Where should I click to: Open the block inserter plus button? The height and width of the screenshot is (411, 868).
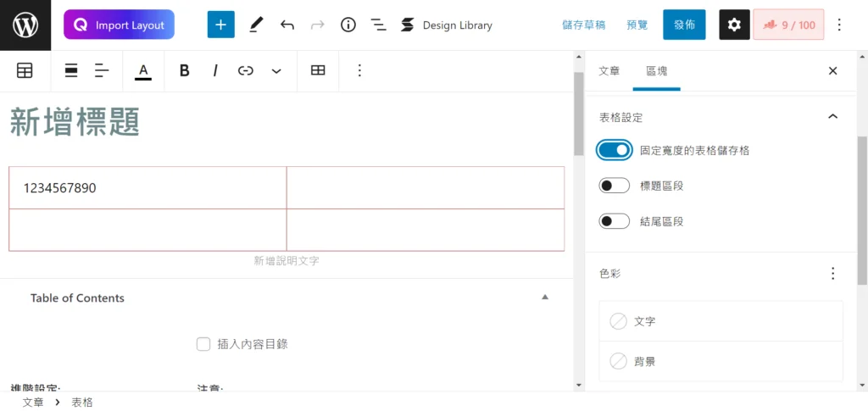point(221,25)
